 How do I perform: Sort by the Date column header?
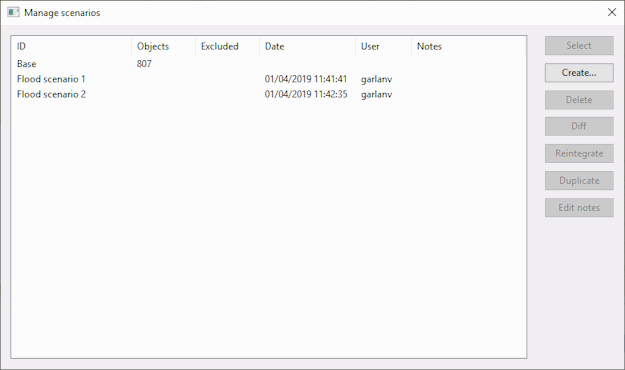[307, 46]
